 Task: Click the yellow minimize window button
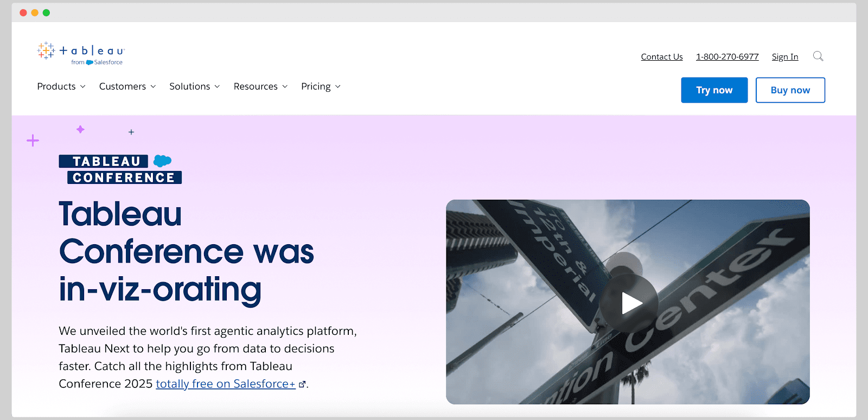point(35,12)
